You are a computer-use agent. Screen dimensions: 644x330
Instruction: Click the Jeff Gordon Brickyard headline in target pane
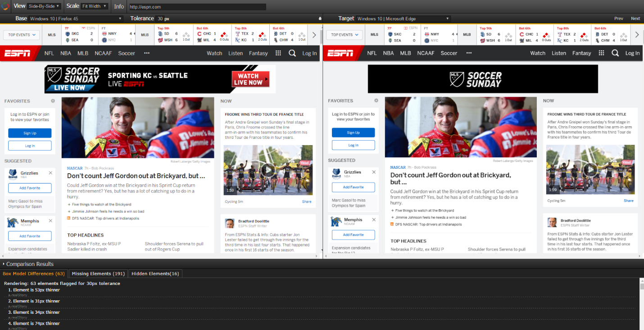coord(450,179)
